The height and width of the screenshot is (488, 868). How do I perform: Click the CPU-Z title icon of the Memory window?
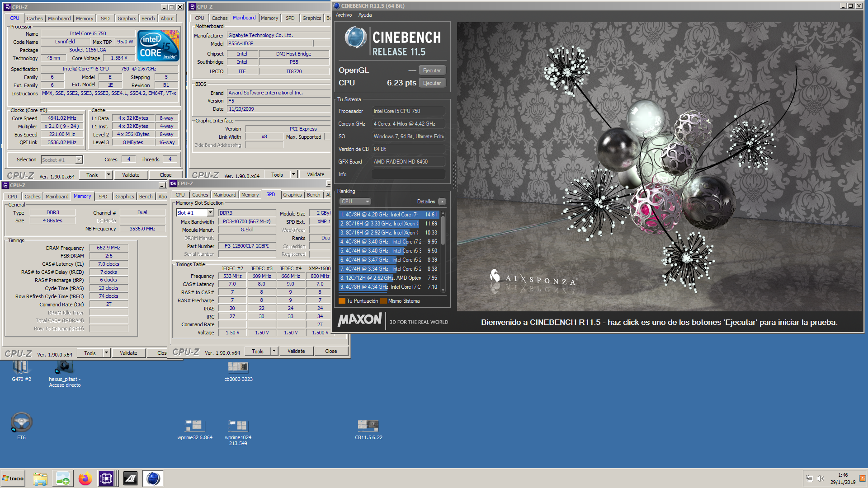click(5, 185)
